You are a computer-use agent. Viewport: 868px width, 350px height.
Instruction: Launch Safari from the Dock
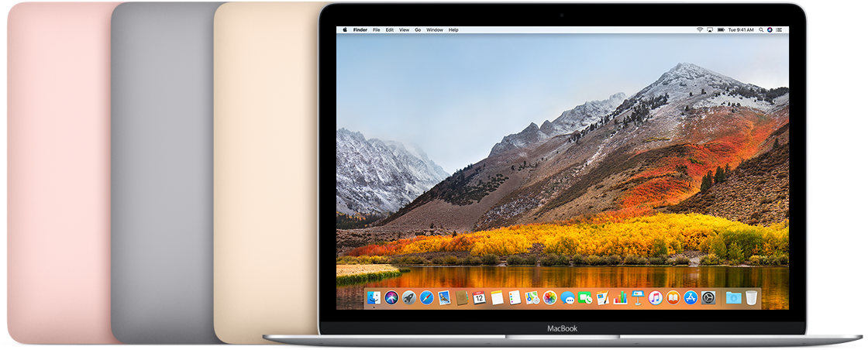(x=427, y=297)
